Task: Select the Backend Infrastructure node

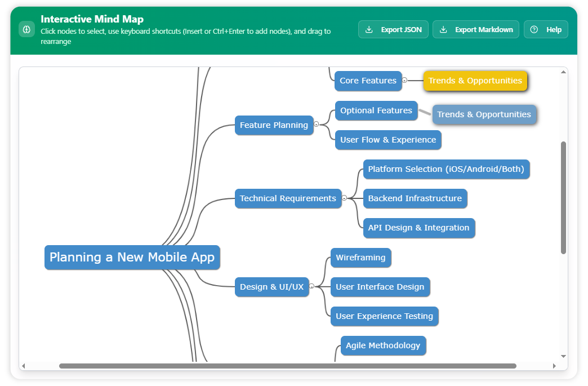Action: click(415, 198)
